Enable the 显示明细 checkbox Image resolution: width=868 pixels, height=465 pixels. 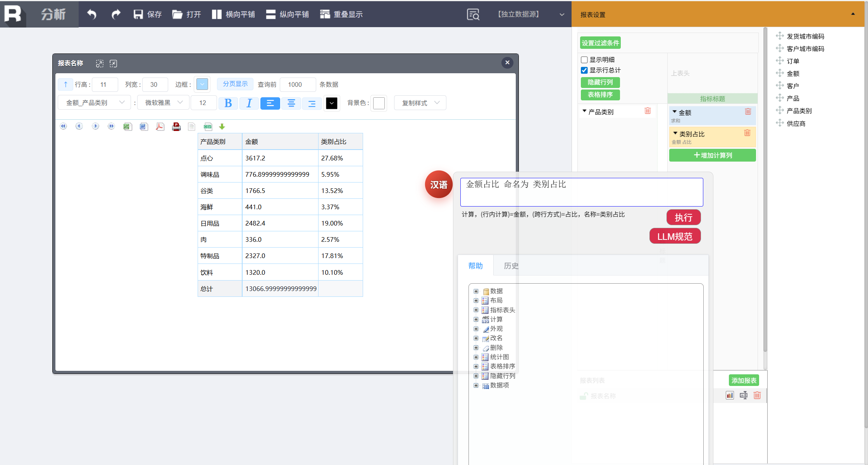[584, 60]
